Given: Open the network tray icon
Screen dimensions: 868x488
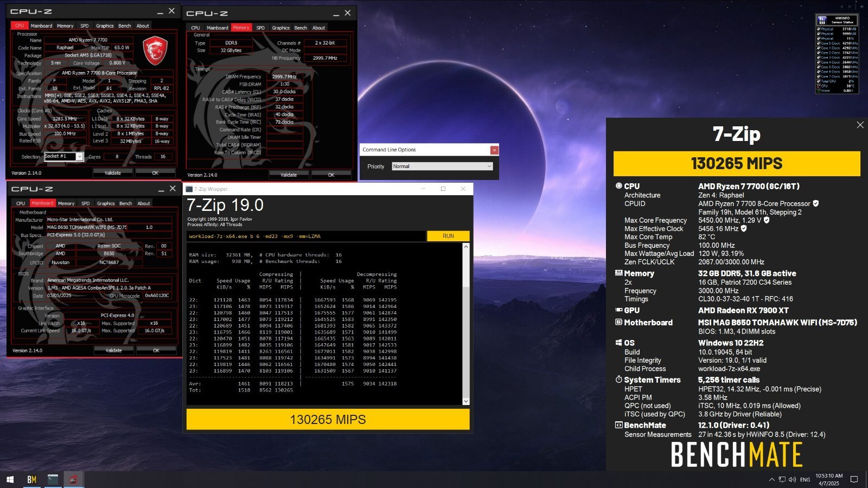Looking at the screenshot, I should pyautogui.click(x=782, y=479).
